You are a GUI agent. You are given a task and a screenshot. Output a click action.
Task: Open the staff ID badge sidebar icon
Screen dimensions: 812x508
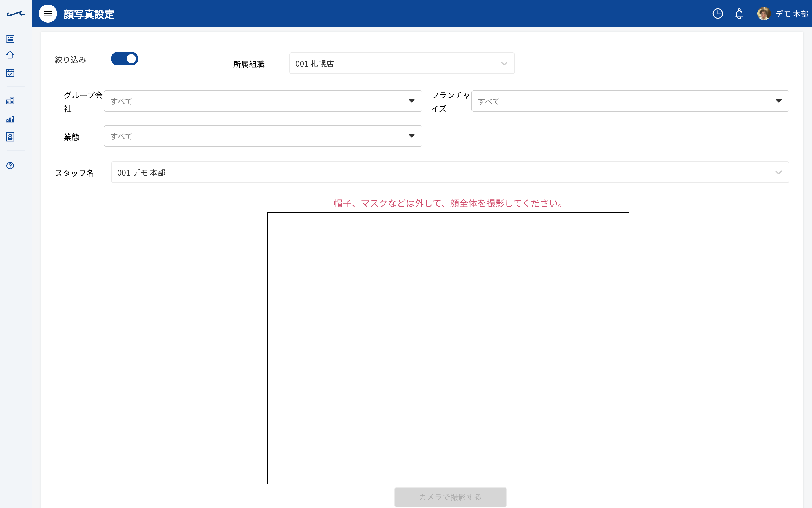pos(10,137)
